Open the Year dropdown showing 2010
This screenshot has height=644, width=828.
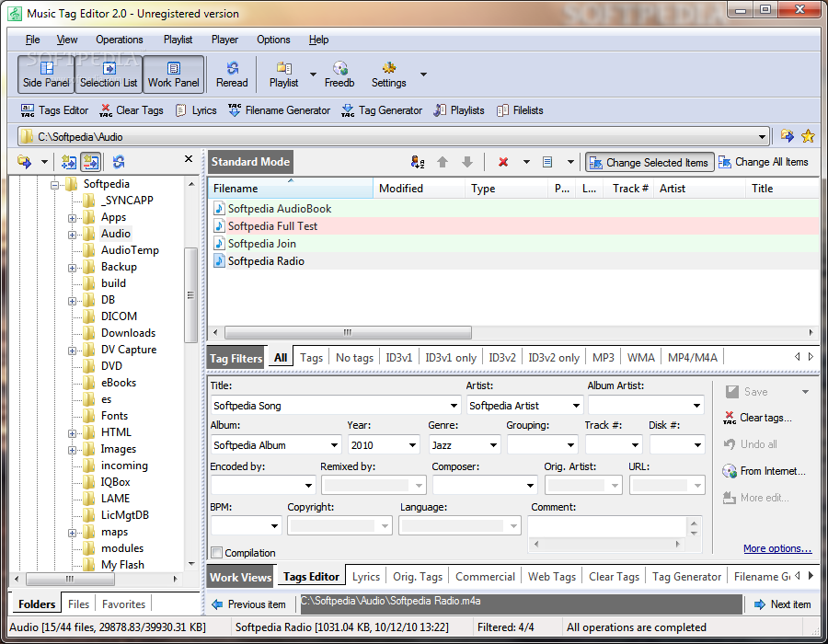tap(412, 445)
